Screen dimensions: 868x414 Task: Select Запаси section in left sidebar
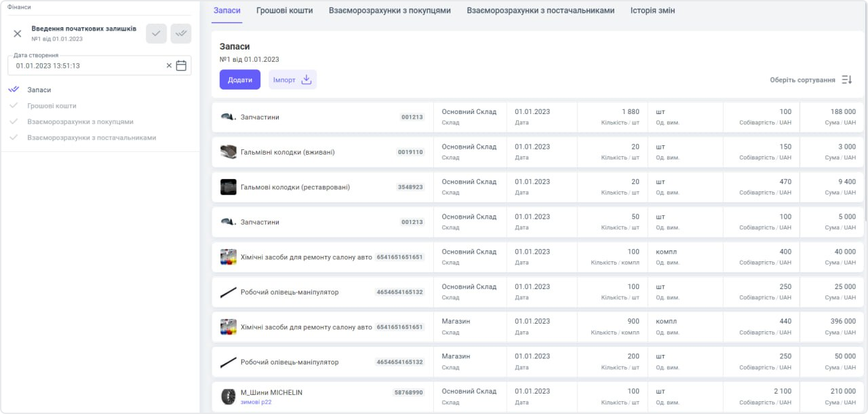[x=39, y=90]
